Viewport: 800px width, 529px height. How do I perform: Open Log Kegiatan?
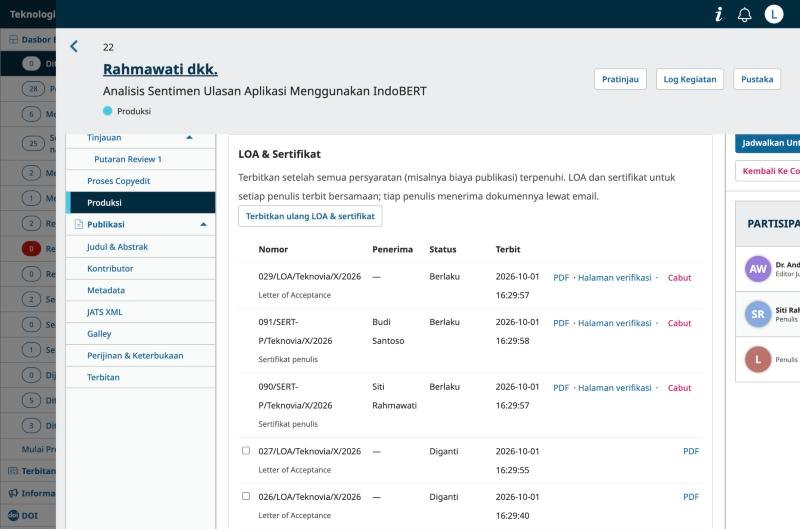tap(690, 79)
